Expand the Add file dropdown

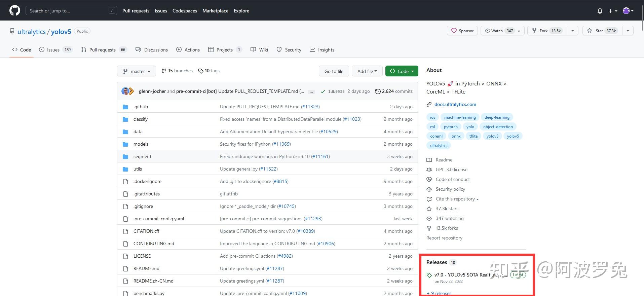point(367,71)
